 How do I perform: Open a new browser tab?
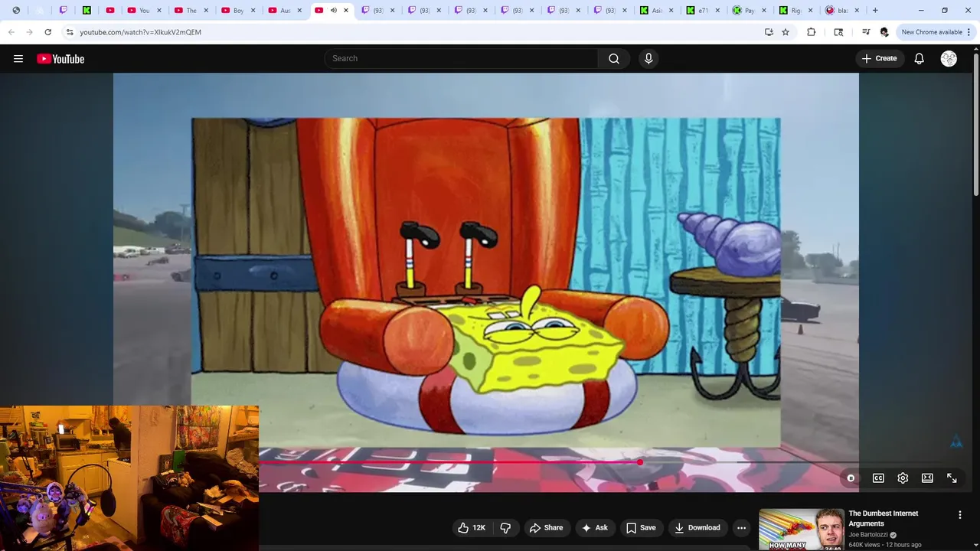coord(875,11)
